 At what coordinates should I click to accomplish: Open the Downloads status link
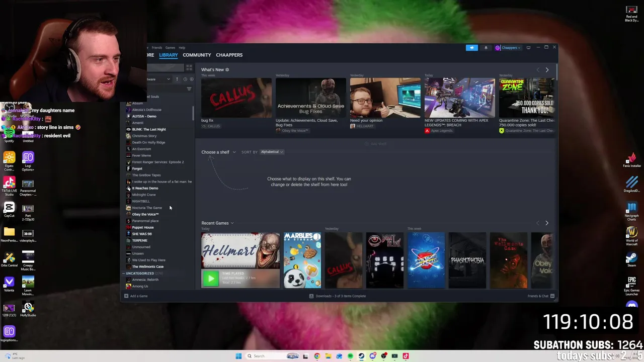[x=338, y=296]
